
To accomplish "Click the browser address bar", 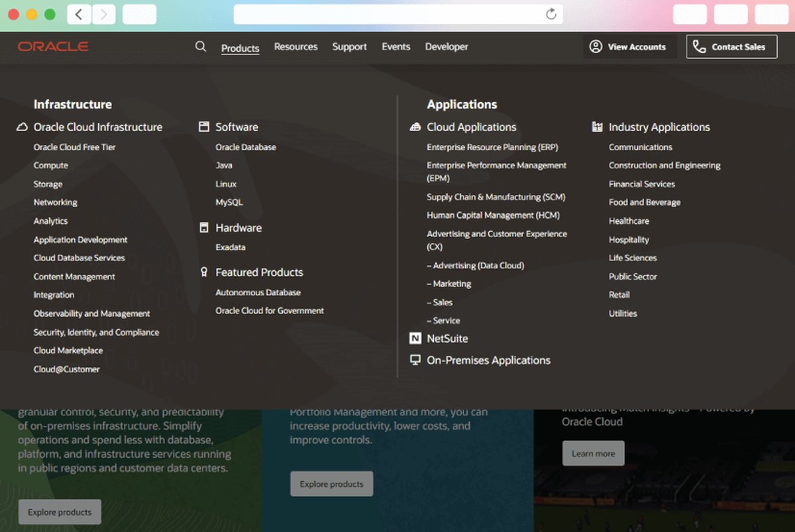I will click(391, 14).
